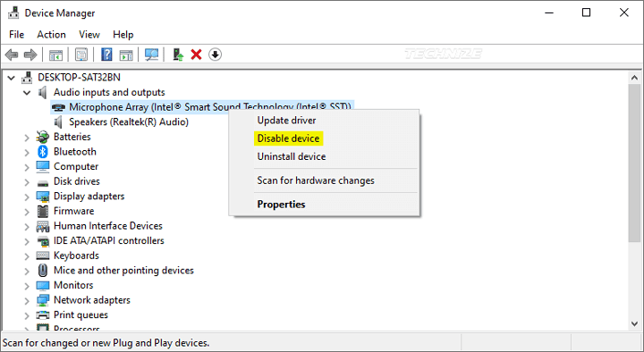The height and width of the screenshot is (352, 644).
Task: Show the Action pane toolbar icon
Action: [126, 54]
